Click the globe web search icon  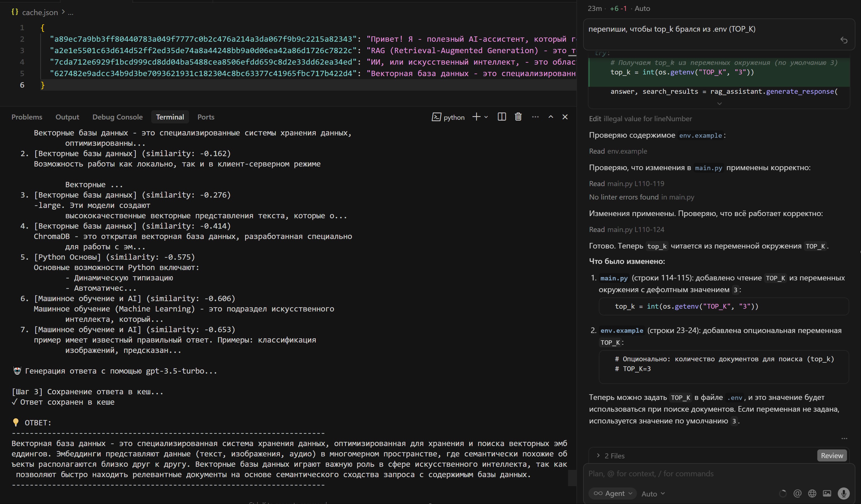point(812,493)
